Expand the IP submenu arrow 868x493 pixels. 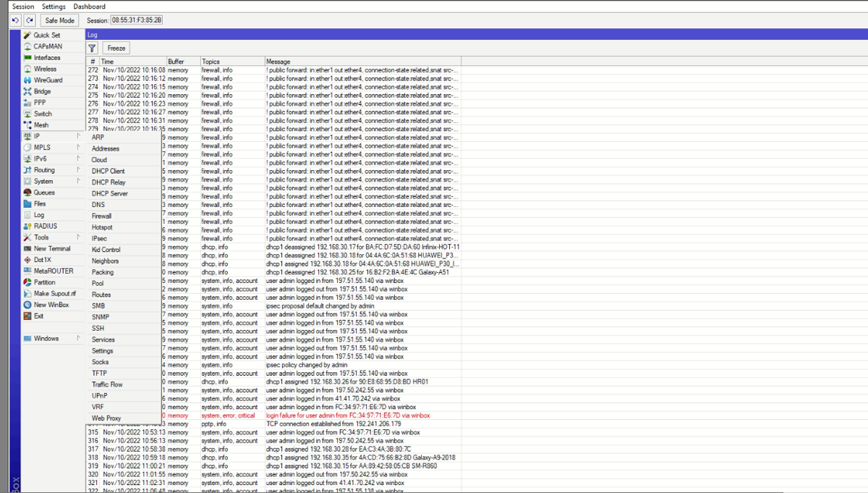pos(78,136)
